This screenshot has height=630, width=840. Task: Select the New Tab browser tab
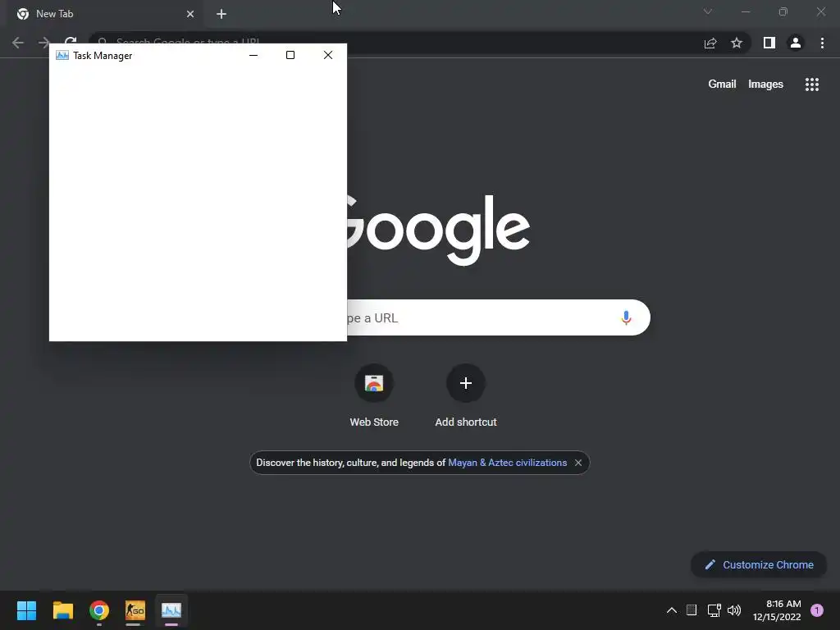(105, 14)
